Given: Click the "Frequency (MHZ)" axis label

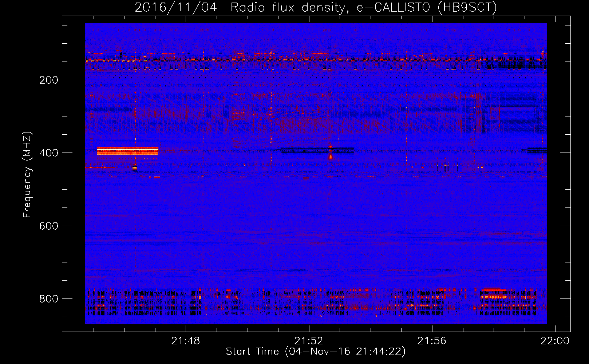Looking at the screenshot, I should coord(27,174).
